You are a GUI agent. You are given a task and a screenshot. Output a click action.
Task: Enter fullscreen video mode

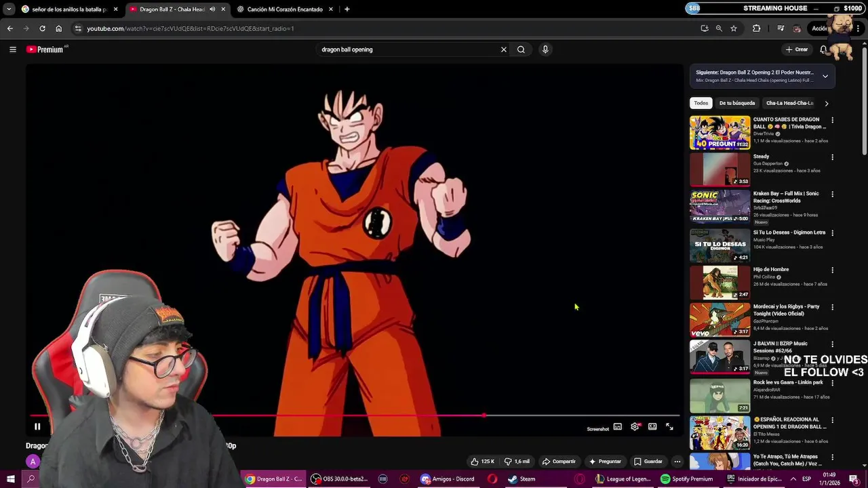(x=669, y=427)
